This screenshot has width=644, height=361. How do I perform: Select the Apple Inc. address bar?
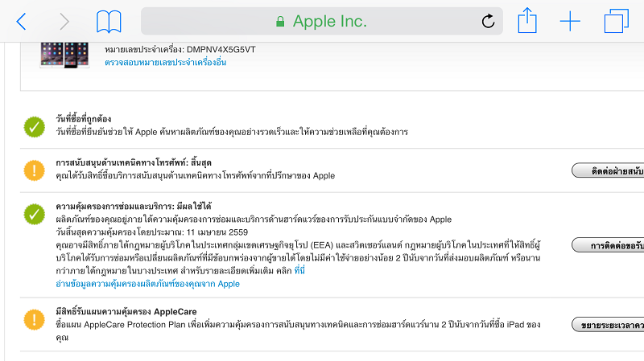[321, 21]
